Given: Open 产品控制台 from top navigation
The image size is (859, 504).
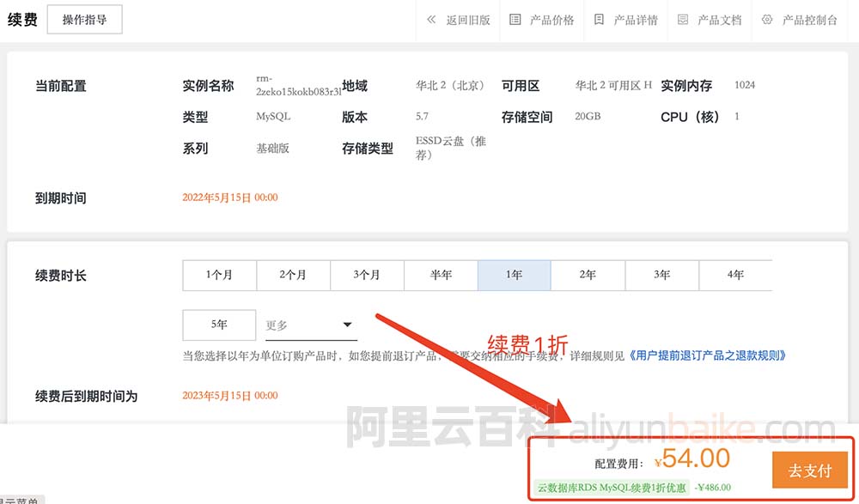Looking at the screenshot, I should pyautogui.click(x=809, y=20).
